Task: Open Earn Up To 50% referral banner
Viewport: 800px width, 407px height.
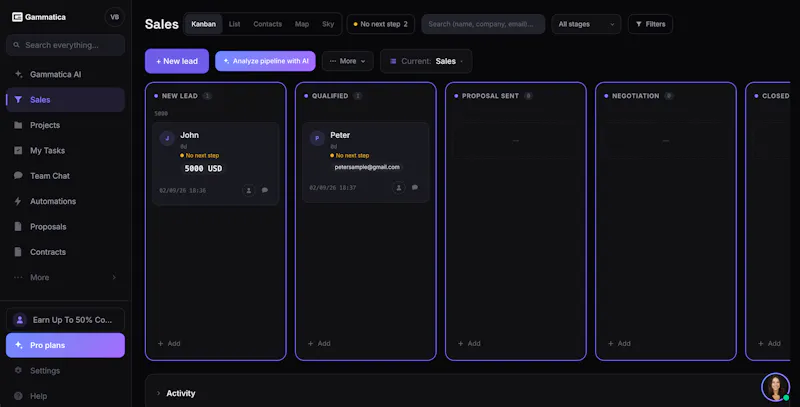Action: pos(65,320)
